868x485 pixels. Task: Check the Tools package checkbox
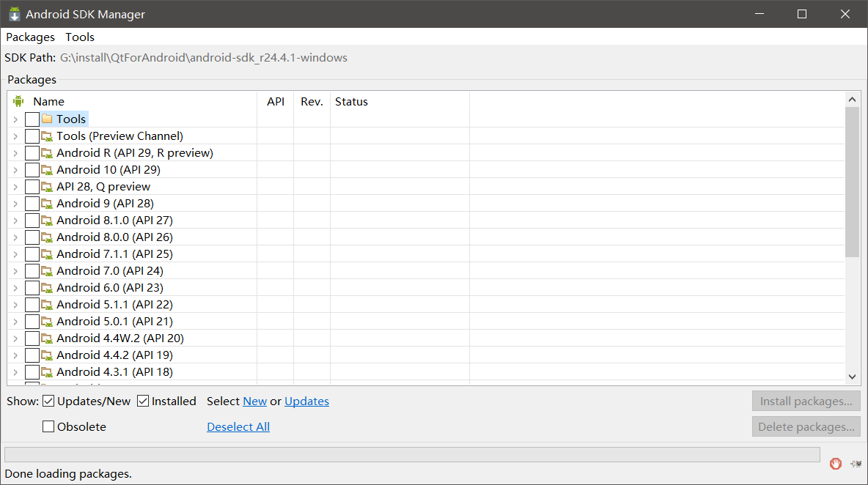(x=32, y=119)
